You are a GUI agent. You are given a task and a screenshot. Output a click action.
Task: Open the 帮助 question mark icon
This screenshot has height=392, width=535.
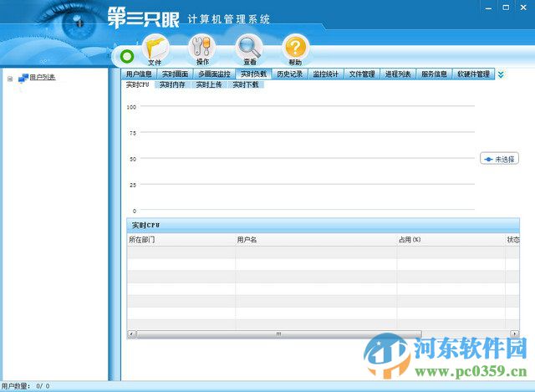click(x=295, y=50)
